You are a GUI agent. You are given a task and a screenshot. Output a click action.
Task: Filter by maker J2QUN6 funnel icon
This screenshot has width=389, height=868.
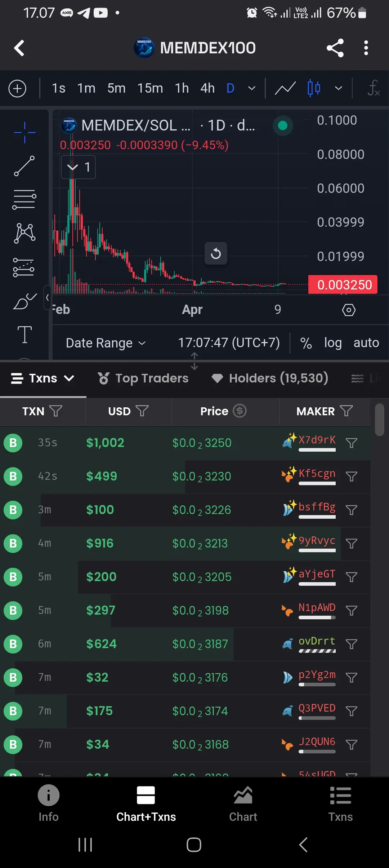(x=351, y=745)
